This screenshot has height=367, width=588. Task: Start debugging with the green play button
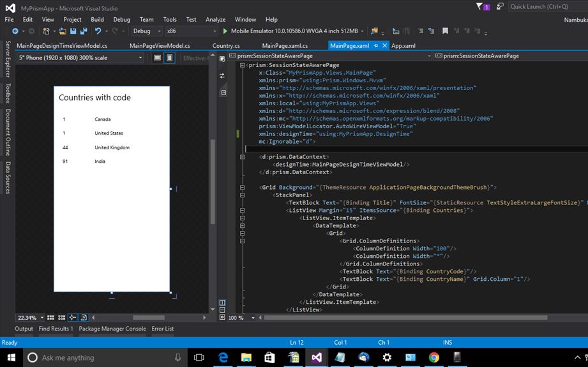(x=225, y=31)
